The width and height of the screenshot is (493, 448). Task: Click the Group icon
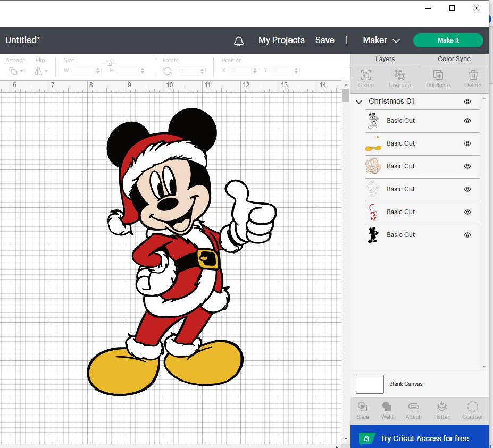(x=366, y=75)
